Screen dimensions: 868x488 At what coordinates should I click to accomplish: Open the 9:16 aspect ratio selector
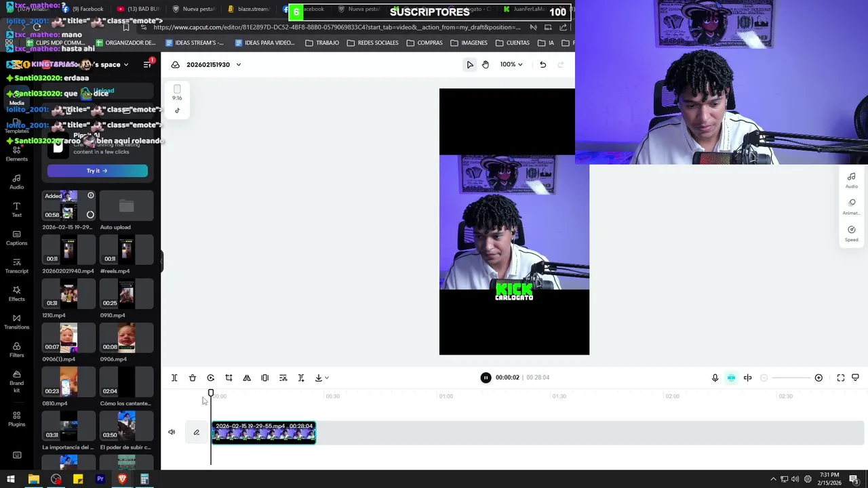point(177,93)
